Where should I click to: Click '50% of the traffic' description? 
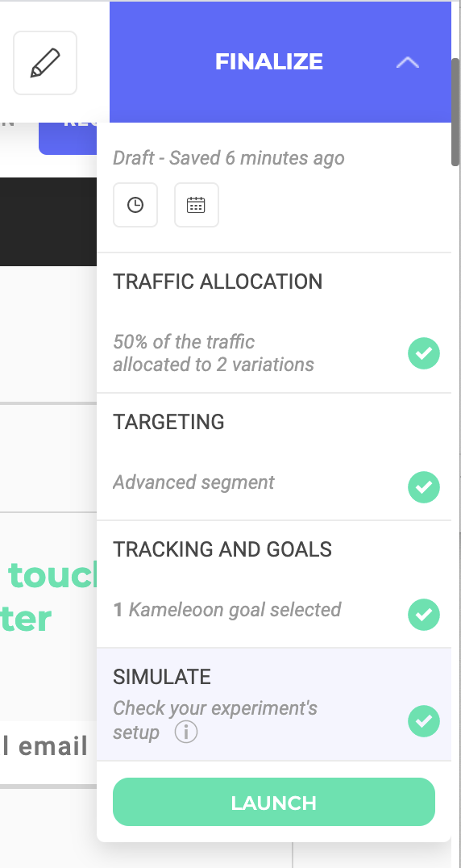184,341
